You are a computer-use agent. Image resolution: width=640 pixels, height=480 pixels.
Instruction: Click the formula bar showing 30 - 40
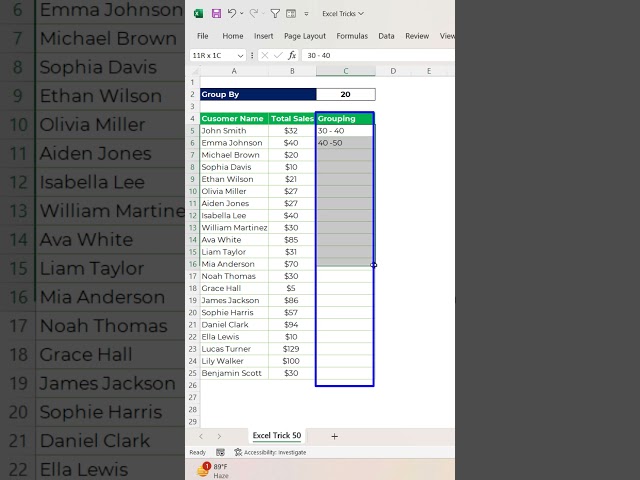point(378,55)
